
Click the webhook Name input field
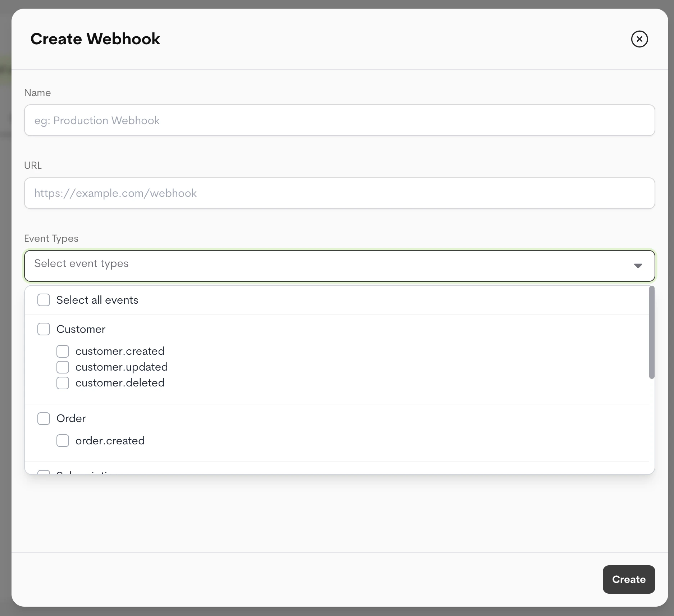(339, 120)
